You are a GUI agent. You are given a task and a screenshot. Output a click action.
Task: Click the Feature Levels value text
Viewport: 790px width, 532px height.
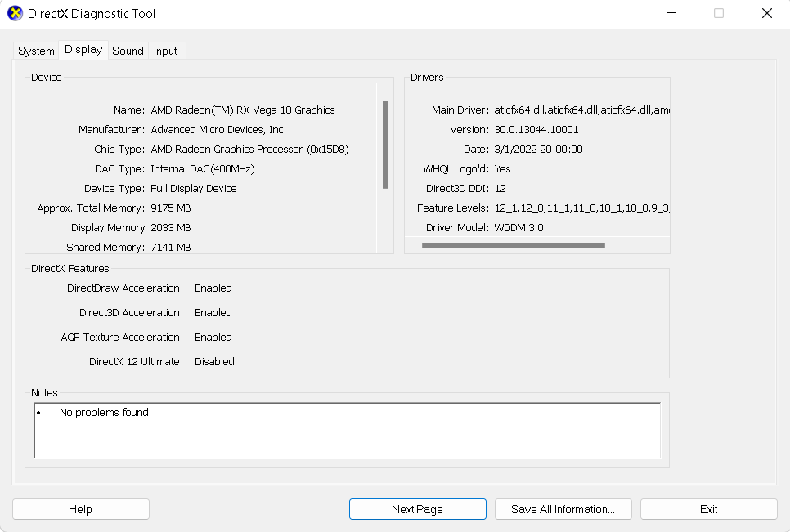[581, 208]
